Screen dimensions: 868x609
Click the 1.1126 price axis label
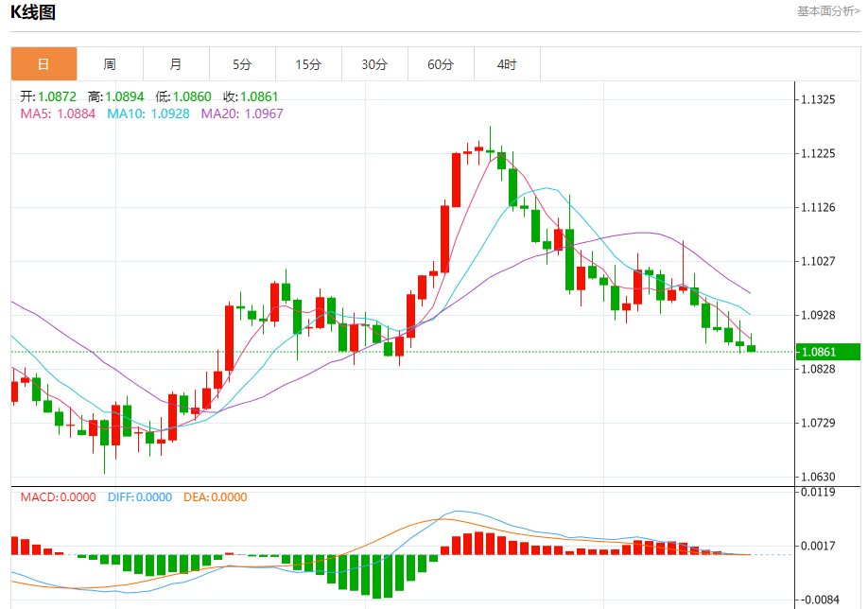(818, 208)
